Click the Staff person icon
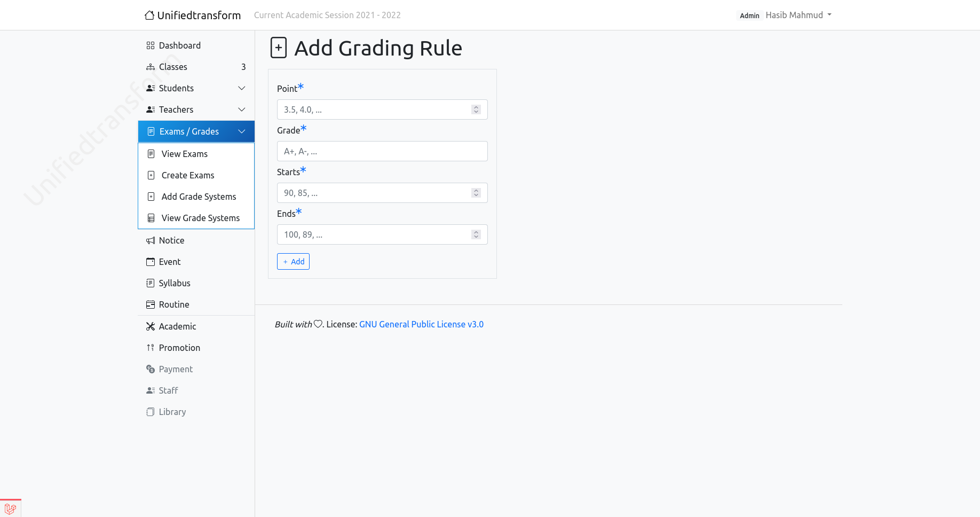 click(x=151, y=390)
